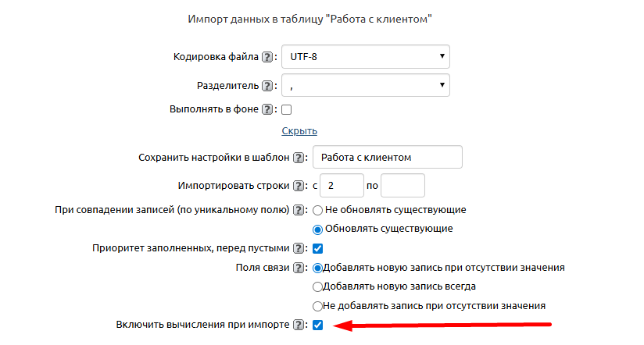Open help icon for При совпадении записей
Screen dimensions: 644x345
(299, 210)
